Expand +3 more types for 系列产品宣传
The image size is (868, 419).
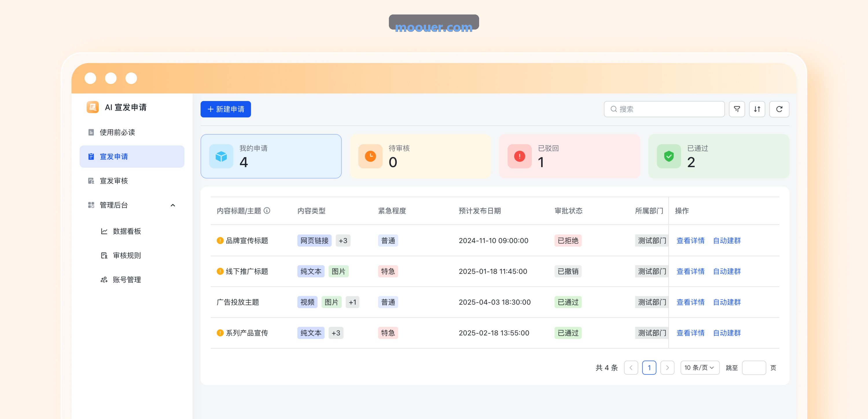pyautogui.click(x=336, y=333)
